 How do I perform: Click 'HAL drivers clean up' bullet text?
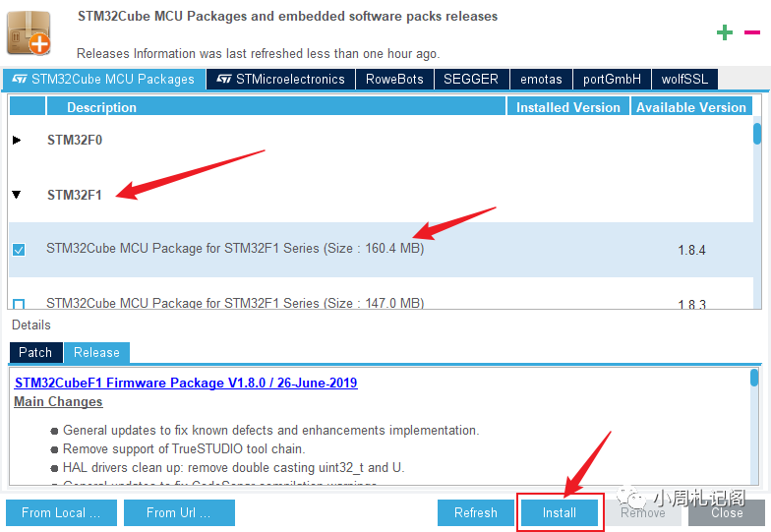[234, 468]
